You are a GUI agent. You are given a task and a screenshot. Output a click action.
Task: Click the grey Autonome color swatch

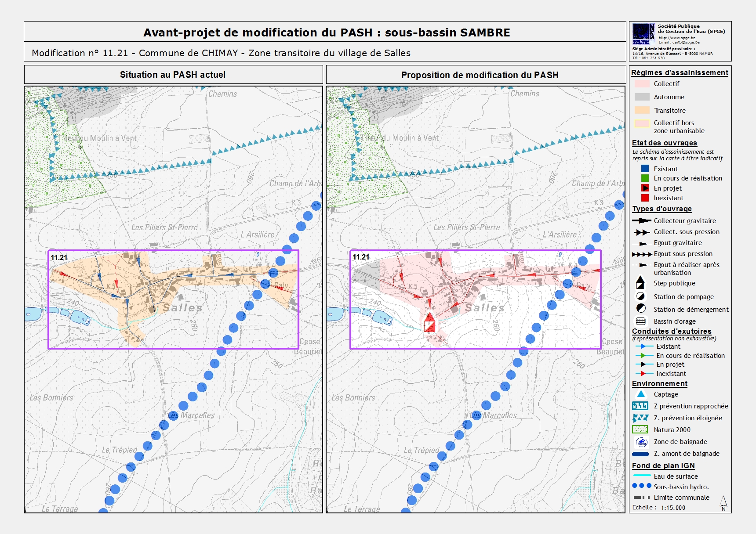coord(642,97)
